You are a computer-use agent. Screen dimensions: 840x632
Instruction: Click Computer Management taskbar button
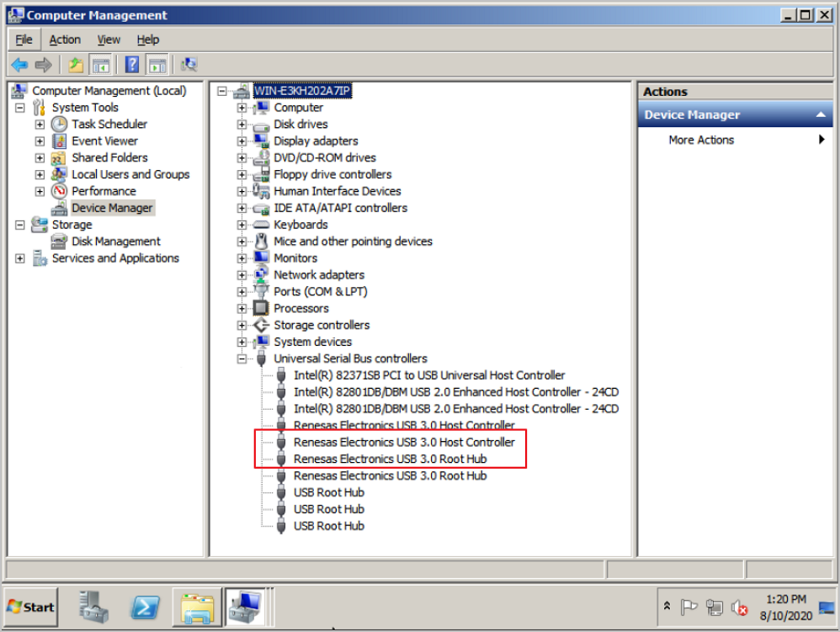245,608
